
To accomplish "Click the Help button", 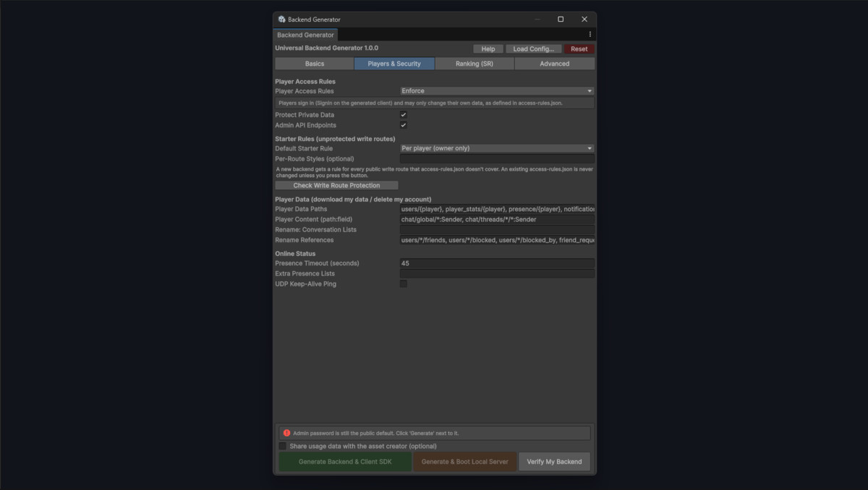I will click(x=488, y=49).
